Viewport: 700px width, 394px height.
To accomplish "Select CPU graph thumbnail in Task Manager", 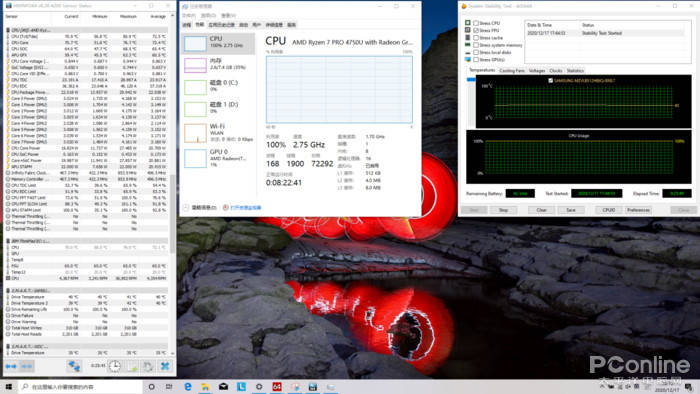I will coord(195,44).
